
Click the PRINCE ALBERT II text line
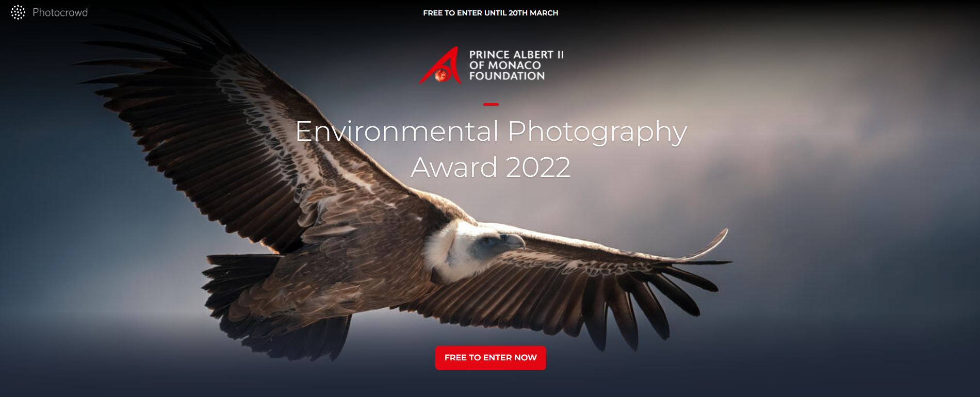tap(516, 55)
